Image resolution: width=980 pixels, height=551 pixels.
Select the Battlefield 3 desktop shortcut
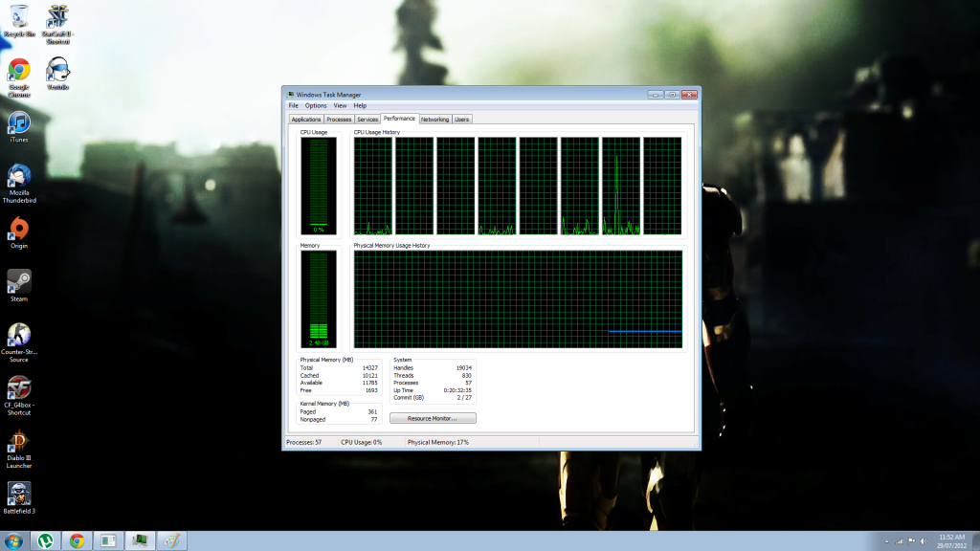[19, 495]
